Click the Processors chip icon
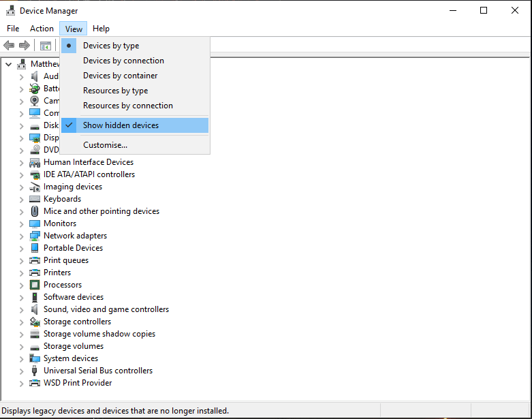 (x=35, y=285)
